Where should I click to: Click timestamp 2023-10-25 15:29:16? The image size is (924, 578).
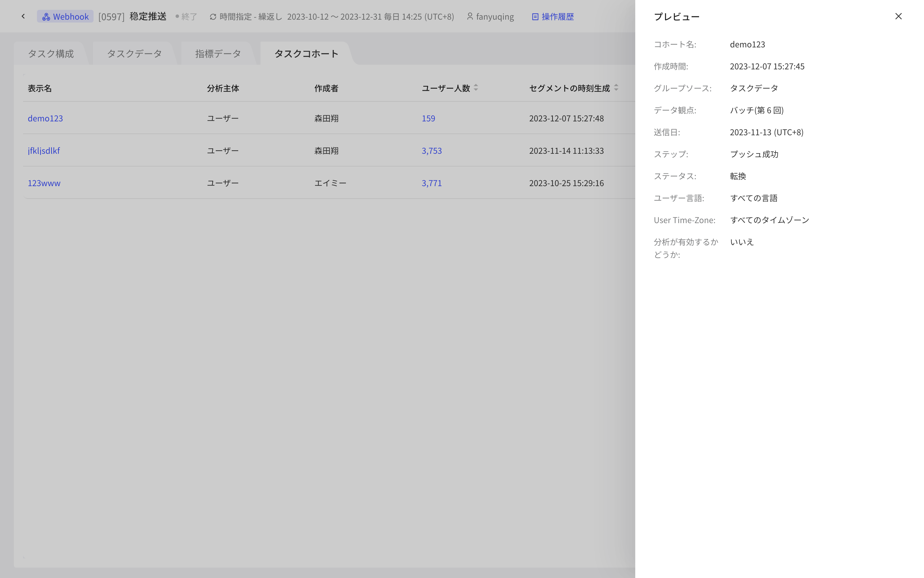point(566,183)
